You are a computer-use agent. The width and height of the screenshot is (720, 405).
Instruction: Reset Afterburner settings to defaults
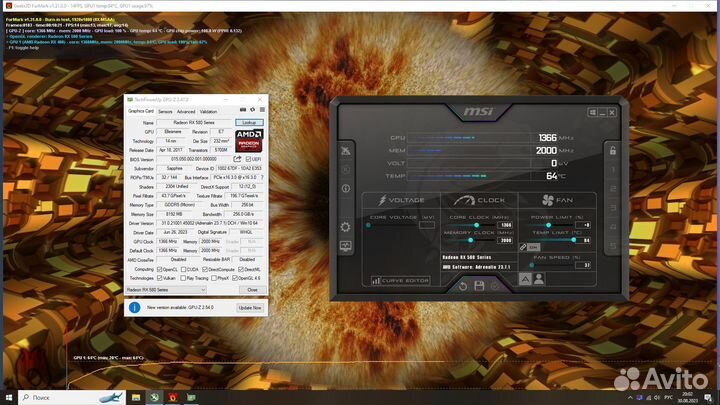[463, 286]
